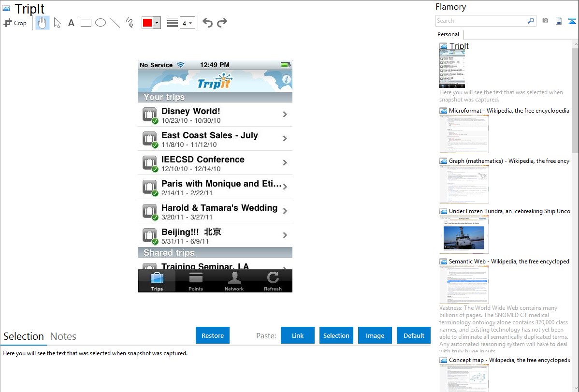The image size is (579, 392).
Task: Click the document page icon in Flamory
Action: point(559,21)
